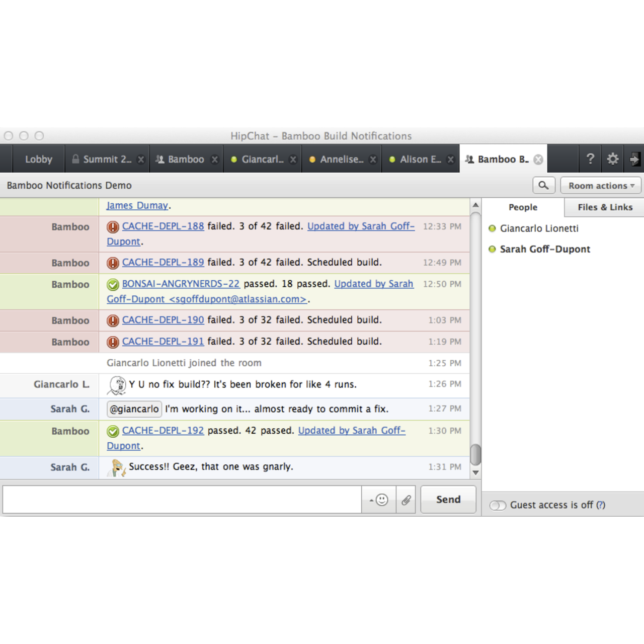
Task: Click the passed checkmark on CACHE-DEPL-192
Action: point(113,431)
